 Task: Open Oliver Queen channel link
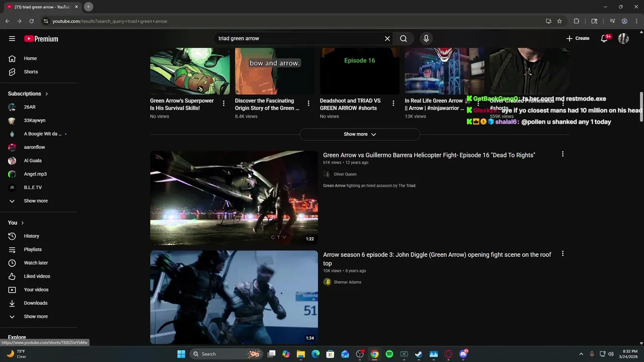(345, 174)
